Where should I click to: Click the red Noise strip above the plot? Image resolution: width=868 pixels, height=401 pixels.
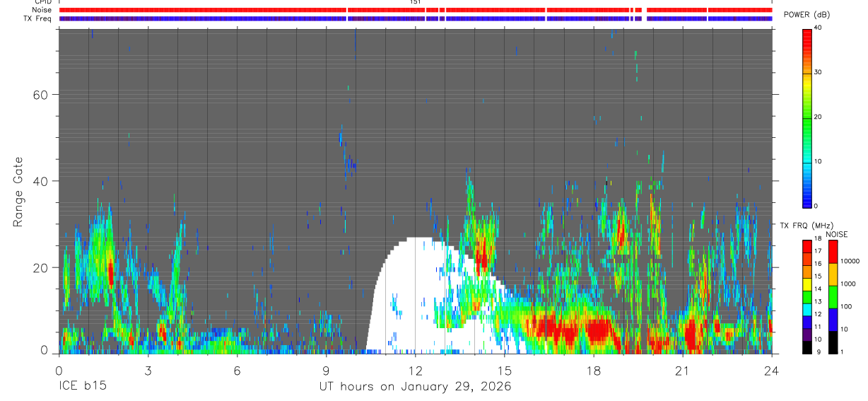(415, 10)
